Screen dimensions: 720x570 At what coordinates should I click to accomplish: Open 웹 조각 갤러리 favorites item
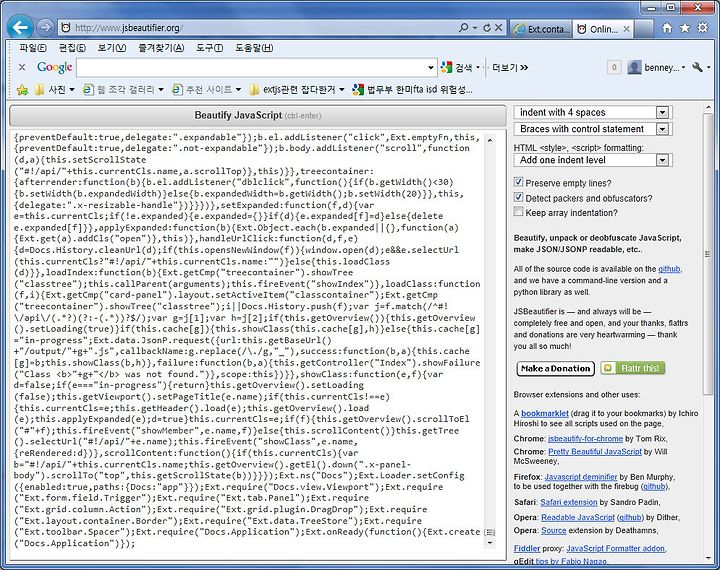pos(123,90)
